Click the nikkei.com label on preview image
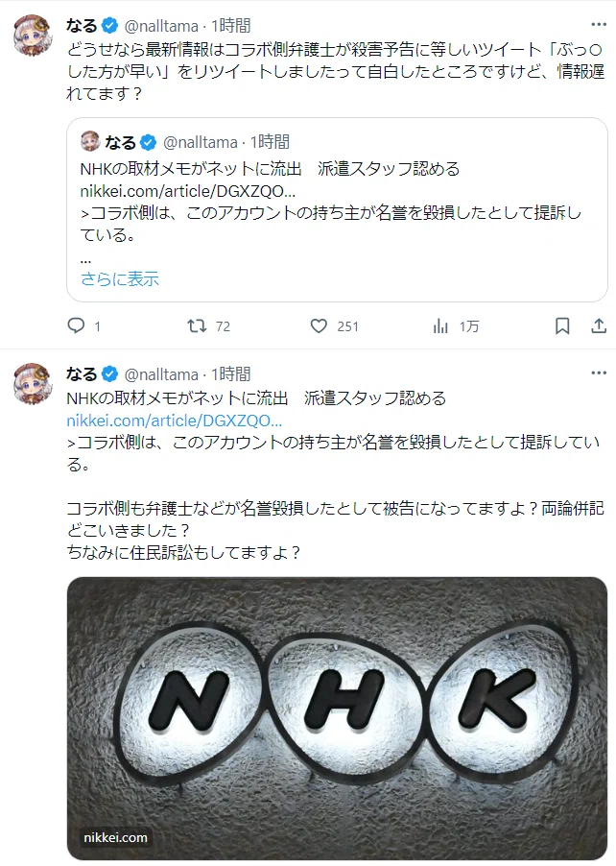The width and height of the screenshot is (616, 866). [x=115, y=837]
